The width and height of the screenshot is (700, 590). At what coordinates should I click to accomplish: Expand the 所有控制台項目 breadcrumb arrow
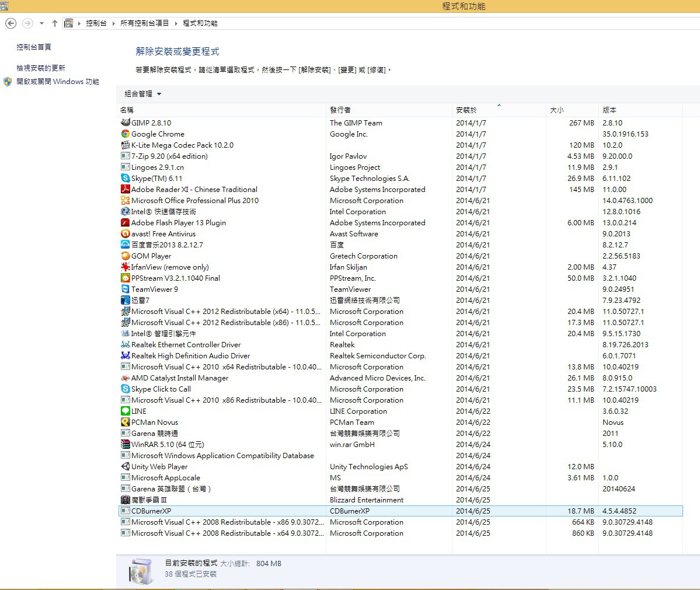pyautogui.click(x=176, y=23)
